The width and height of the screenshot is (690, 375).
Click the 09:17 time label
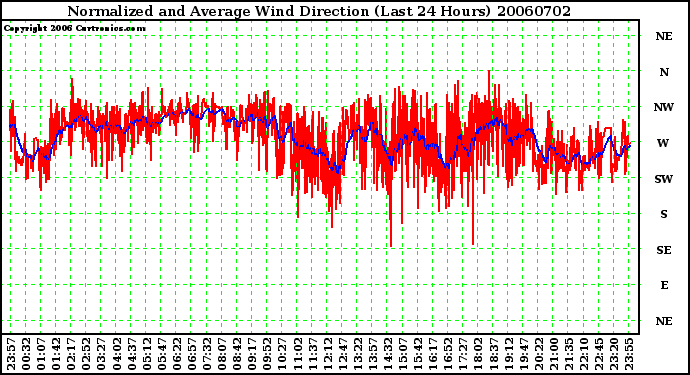click(x=252, y=354)
